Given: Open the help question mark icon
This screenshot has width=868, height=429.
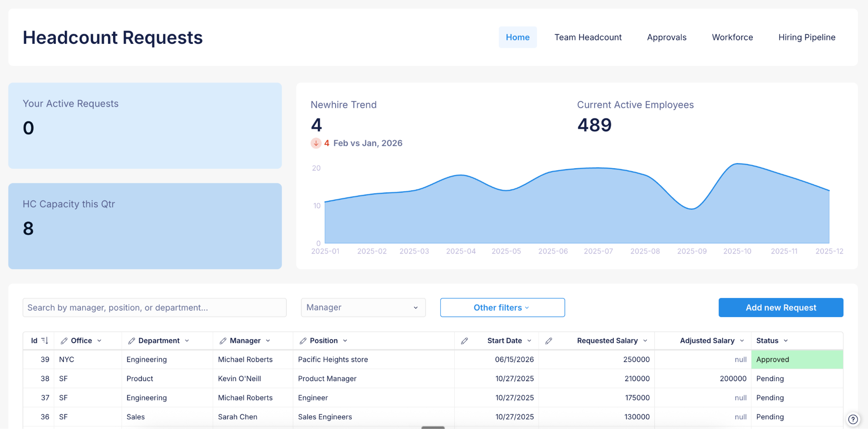Looking at the screenshot, I should click(x=853, y=419).
